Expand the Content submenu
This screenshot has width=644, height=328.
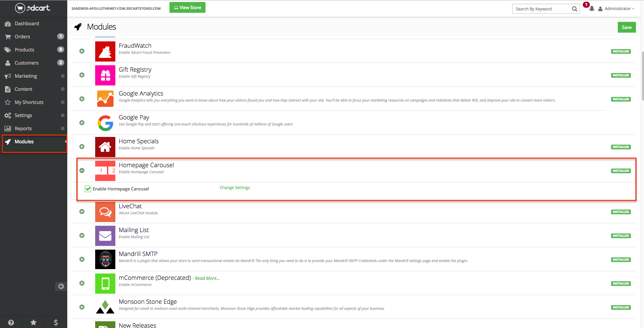tap(63, 89)
